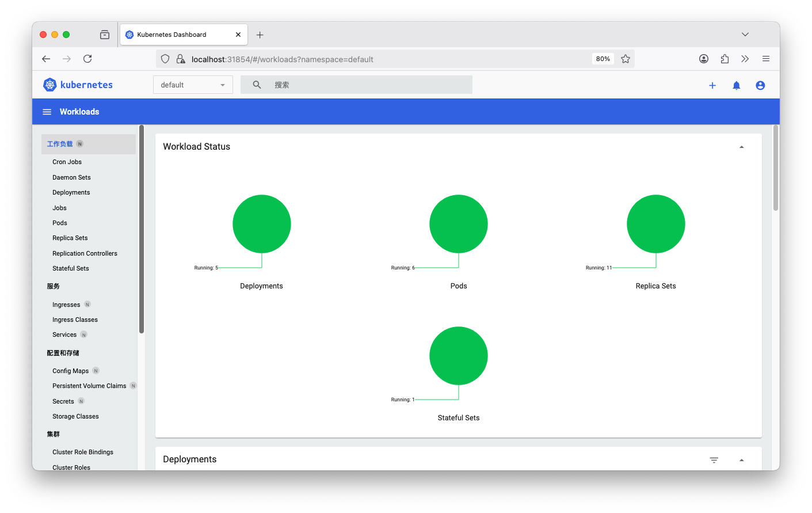This screenshot has height=513, width=812.
Task: Collapse the Deployments card
Action: click(x=742, y=460)
